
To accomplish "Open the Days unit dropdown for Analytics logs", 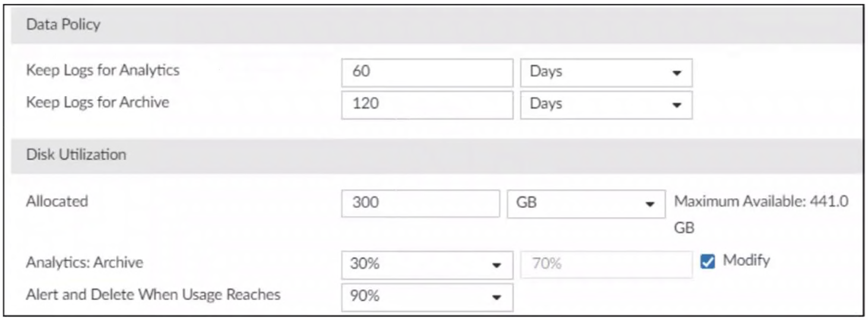I will pyautogui.click(x=605, y=72).
